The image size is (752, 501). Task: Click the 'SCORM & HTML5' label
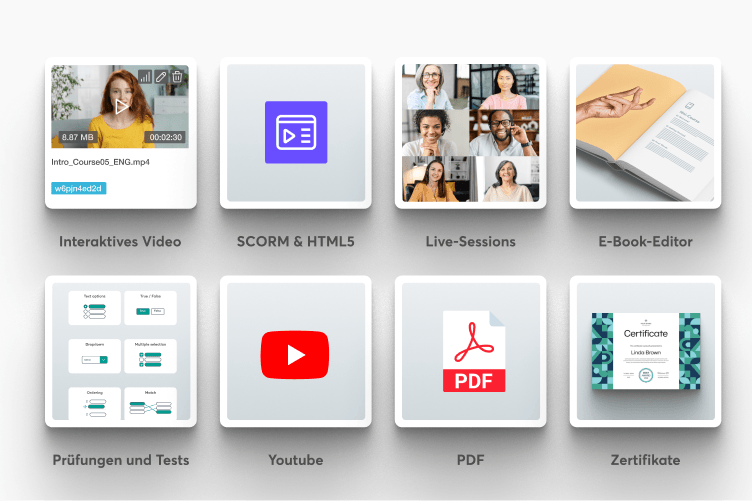pyautogui.click(x=295, y=242)
